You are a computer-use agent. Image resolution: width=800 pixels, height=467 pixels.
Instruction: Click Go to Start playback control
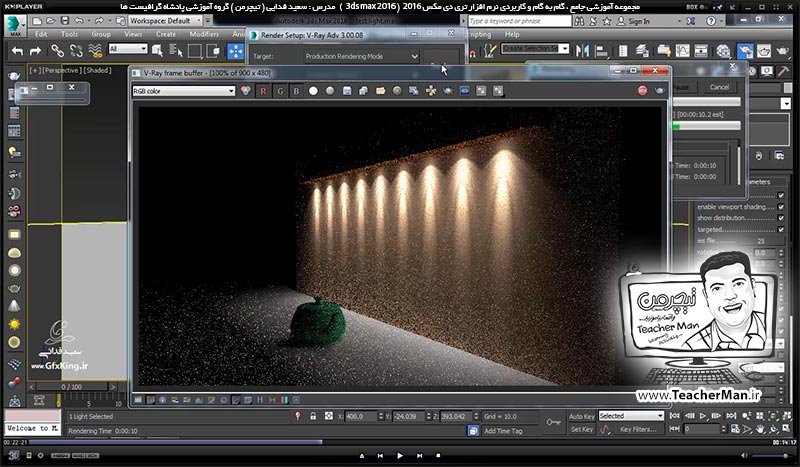pos(674,416)
